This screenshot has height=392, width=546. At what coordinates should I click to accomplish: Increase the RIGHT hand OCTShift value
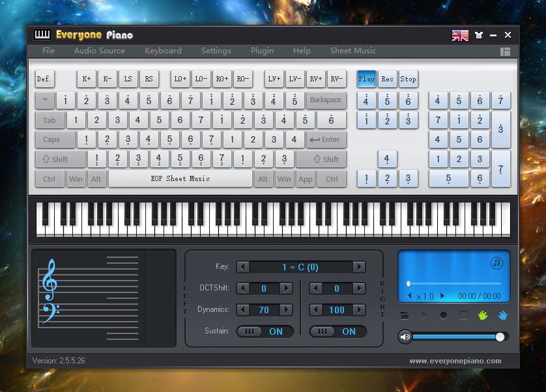click(x=358, y=288)
